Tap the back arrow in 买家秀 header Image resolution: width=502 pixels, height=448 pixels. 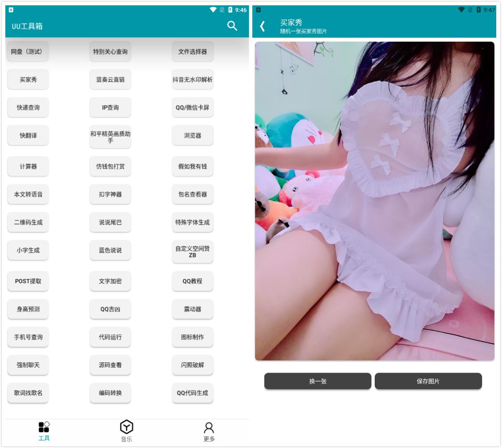[x=263, y=26]
